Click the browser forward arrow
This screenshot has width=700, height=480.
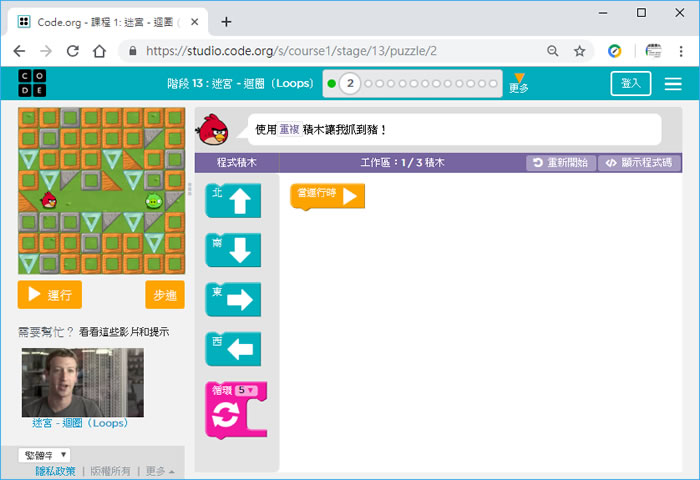(x=46, y=51)
